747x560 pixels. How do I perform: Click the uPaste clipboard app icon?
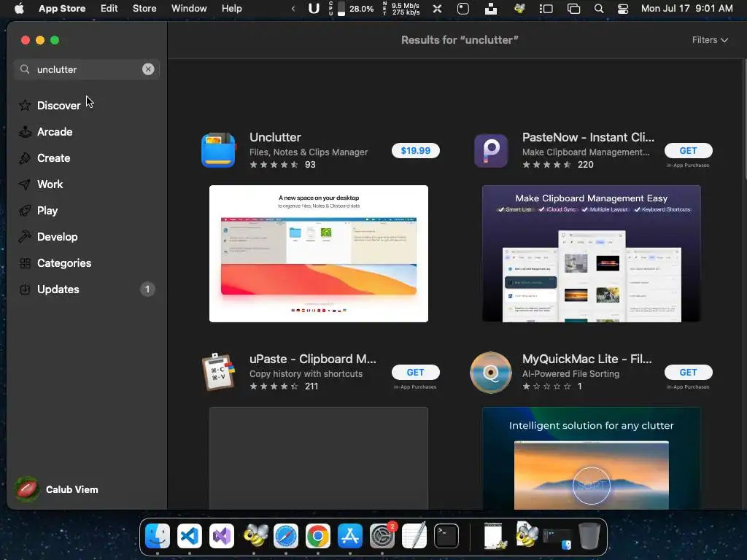click(x=218, y=372)
